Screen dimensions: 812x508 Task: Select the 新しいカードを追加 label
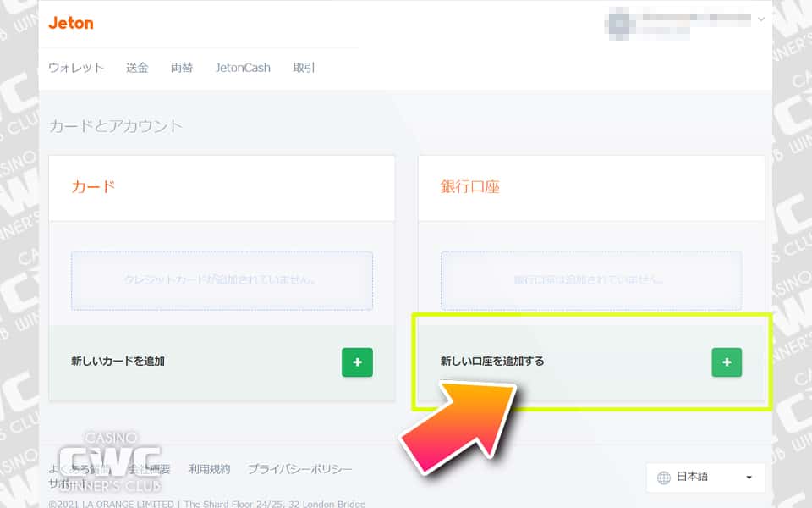pos(118,362)
